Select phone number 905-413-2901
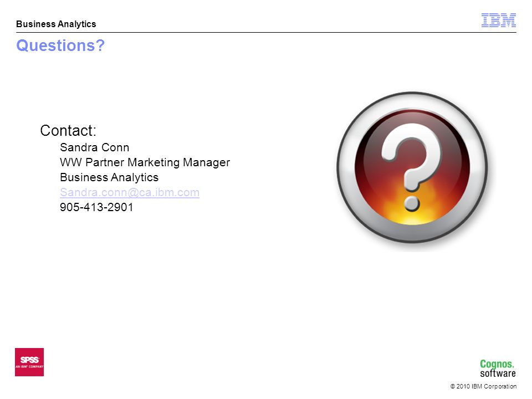The height and width of the screenshot is (399, 532). point(96,207)
